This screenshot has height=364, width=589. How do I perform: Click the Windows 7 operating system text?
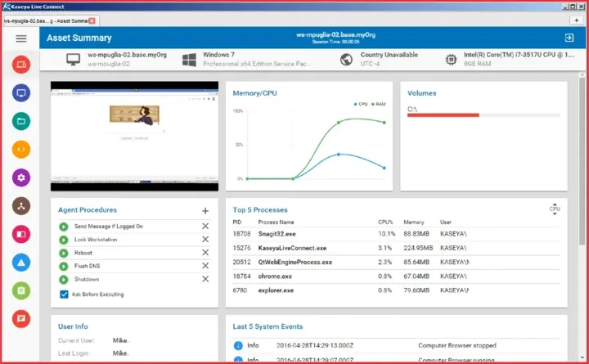pos(218,55)
